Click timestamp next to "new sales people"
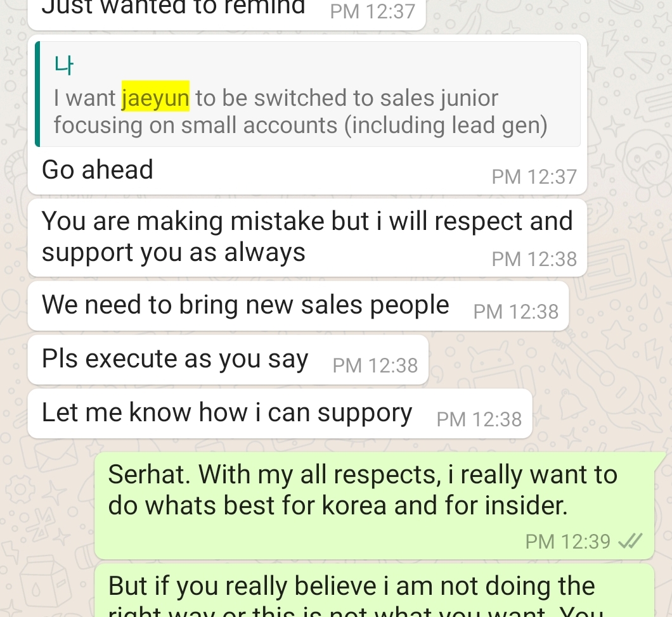 [x=515, y=312]
